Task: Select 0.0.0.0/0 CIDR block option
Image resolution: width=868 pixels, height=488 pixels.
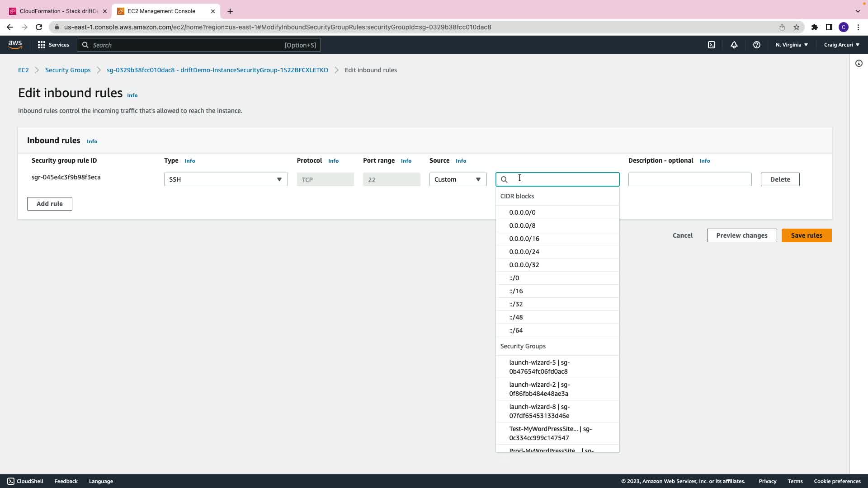Action: coord(522,212)
